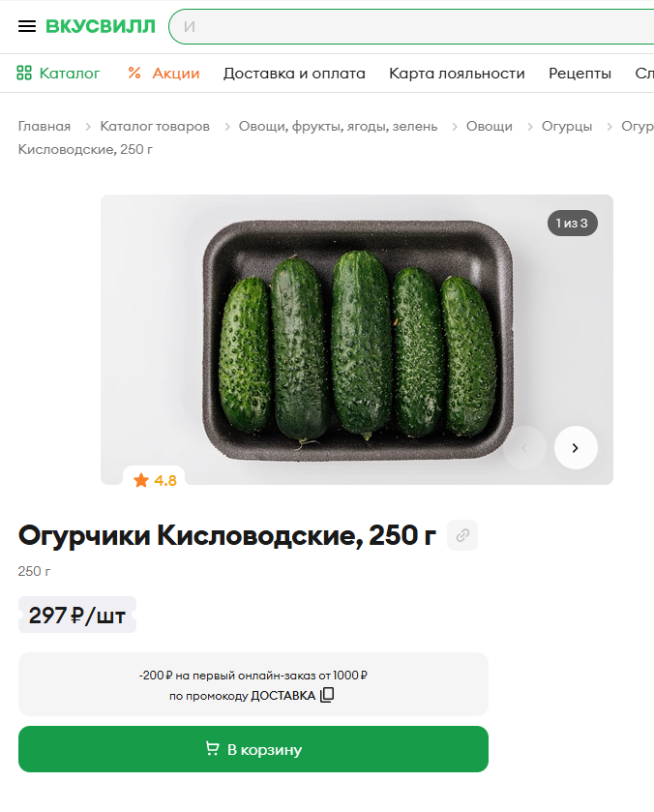
Task: Open Овощи, фрукты, ягоды, зелень breadcrumb
Action: (338, 126)
